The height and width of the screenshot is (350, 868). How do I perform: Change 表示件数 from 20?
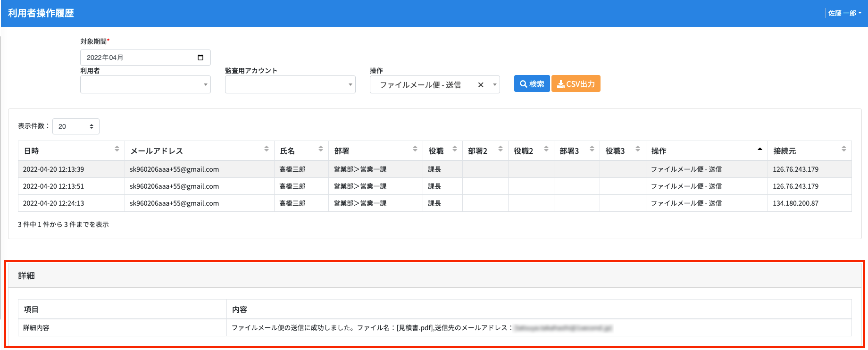(76, 126)
